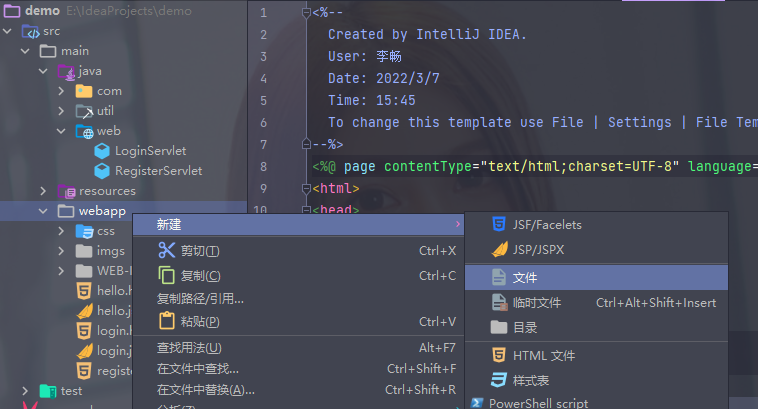The image size is (758, 409).
Task: Click the login HTML file icon
Action: tap(84, 331)
